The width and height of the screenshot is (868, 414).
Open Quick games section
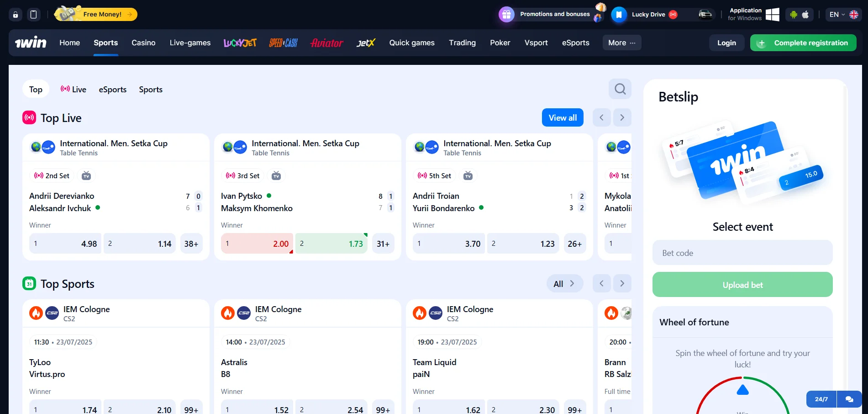pyautogui.click(x=412, y=42)
